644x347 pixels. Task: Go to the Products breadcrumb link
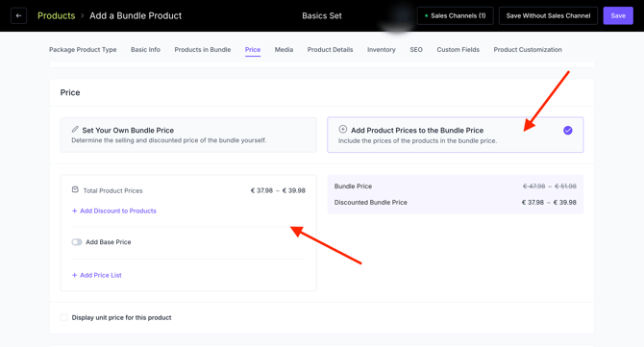pyautogui.click(x=57, y=16)
